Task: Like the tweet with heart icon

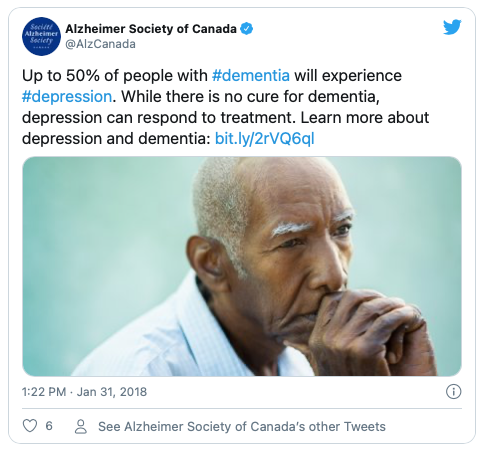Action: 30,426
